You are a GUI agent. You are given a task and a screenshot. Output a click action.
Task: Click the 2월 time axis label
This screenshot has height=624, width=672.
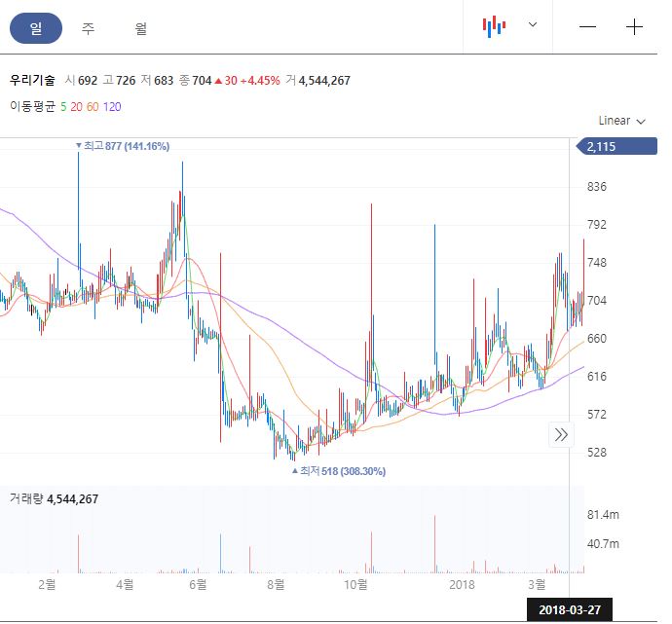tap(47, 585)
